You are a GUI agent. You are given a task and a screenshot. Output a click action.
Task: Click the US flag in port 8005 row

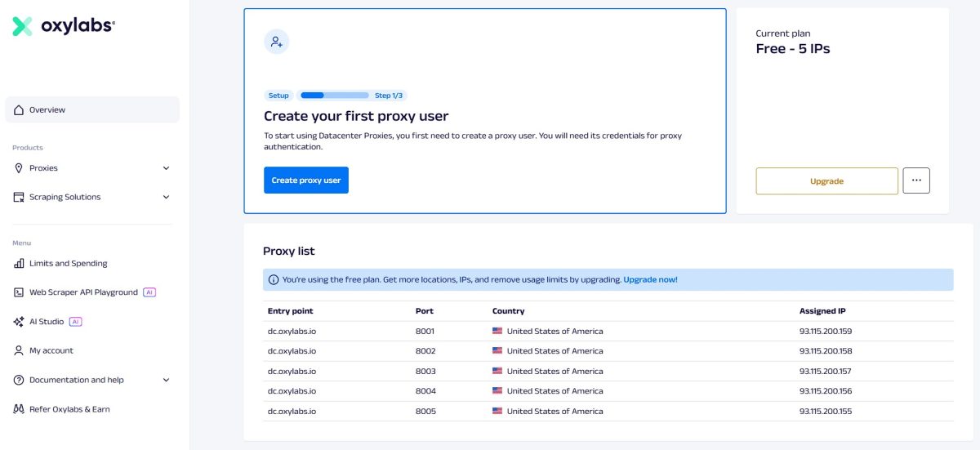point(497,411)
